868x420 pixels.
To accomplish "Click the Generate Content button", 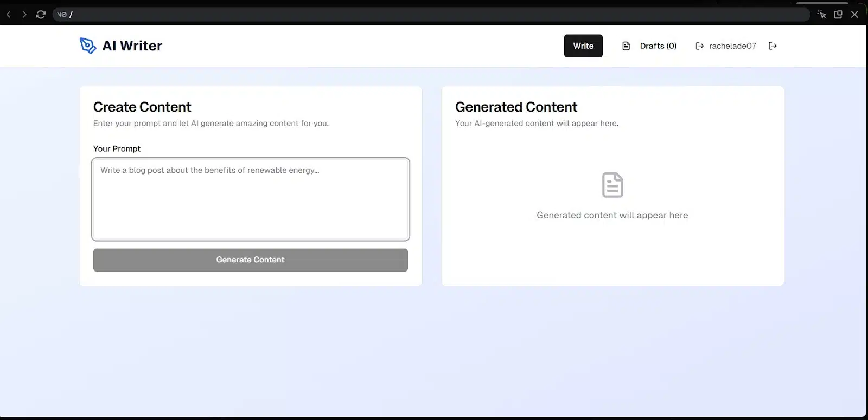I will pos(251,260).
